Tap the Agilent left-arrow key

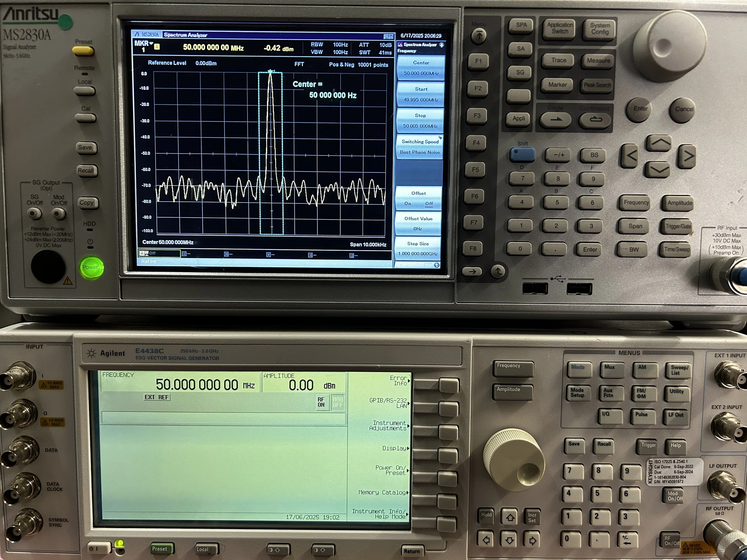pyautogui.click(x=486, y=540)
